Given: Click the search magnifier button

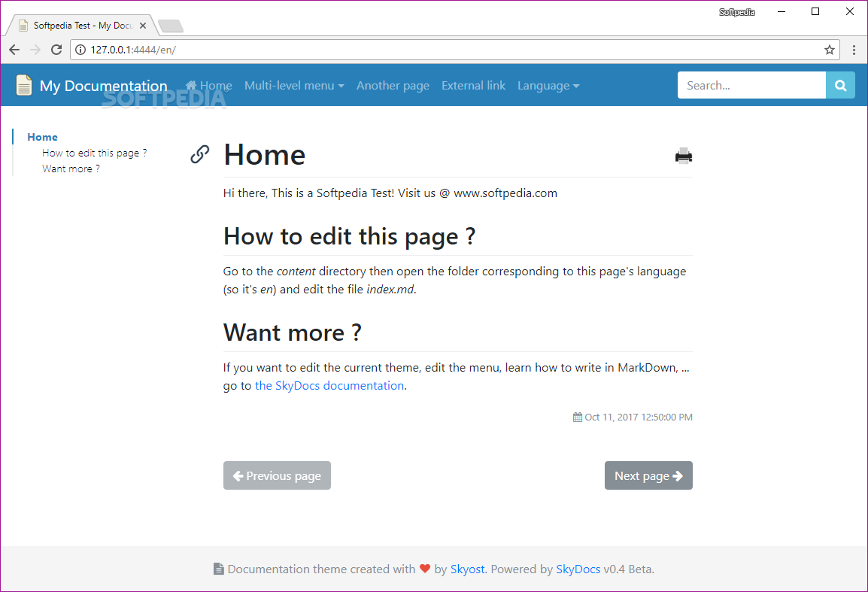Looking at the screenshot, I should pyautogui.click(x=840, y=85).
